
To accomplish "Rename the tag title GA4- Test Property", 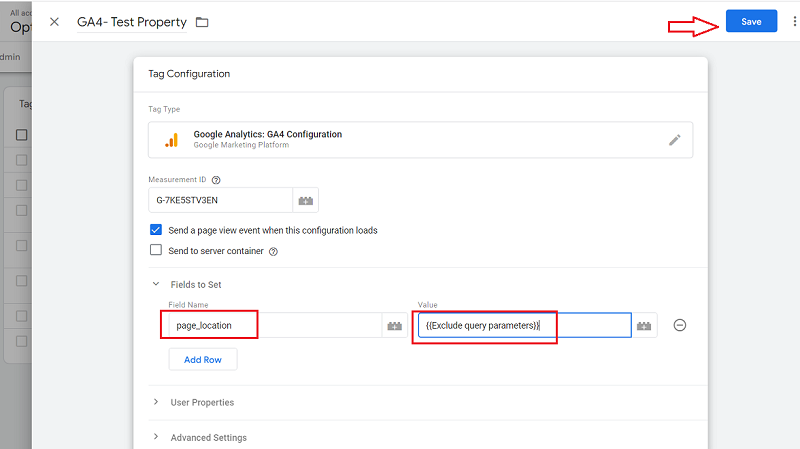I will 132,22.
